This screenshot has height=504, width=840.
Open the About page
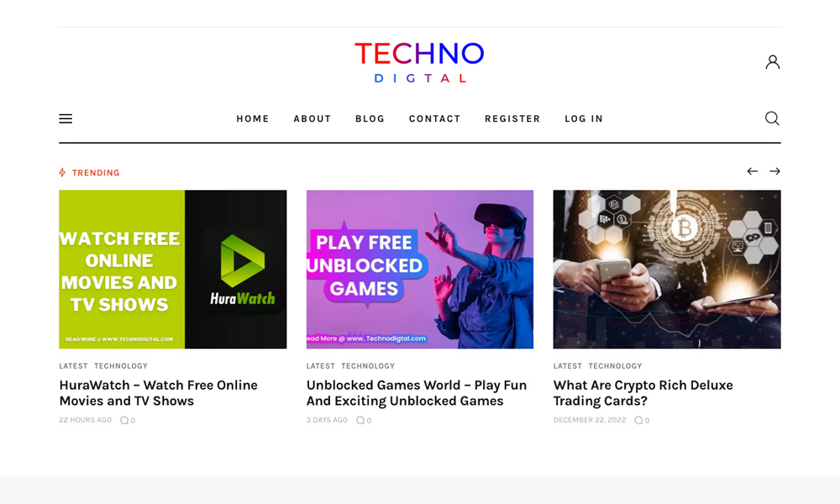pos(312,119)
